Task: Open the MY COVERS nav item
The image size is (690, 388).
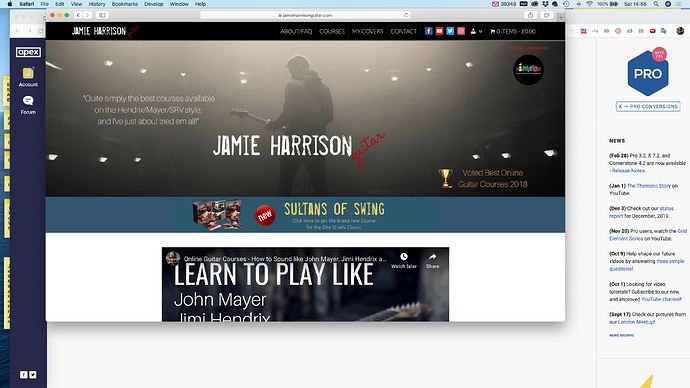Action: (367, 31)
